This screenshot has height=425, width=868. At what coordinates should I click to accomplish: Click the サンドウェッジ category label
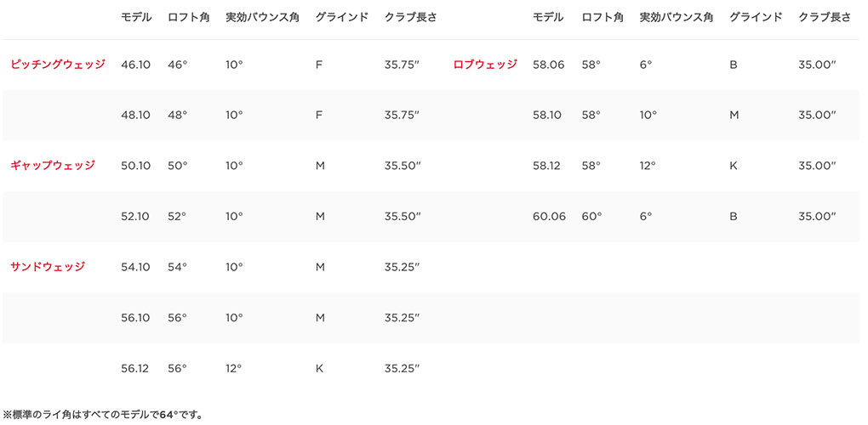pos(48,267)
